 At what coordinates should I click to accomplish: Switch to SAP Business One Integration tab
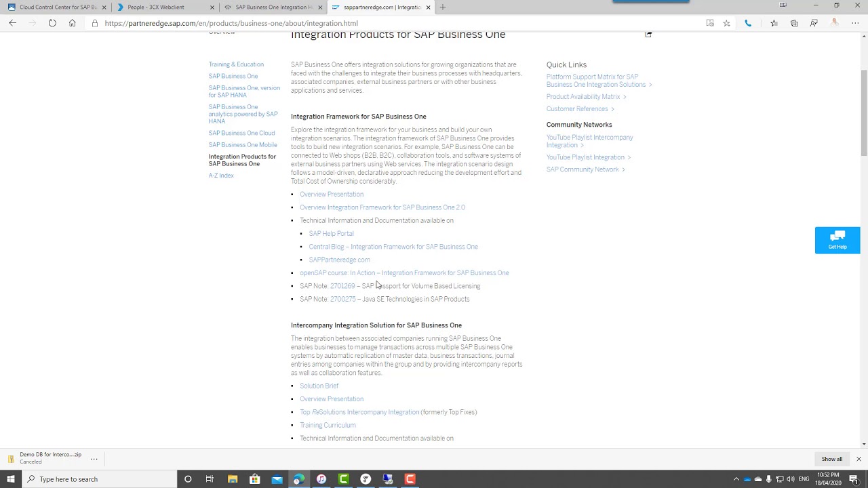click(x=271, y=7)
